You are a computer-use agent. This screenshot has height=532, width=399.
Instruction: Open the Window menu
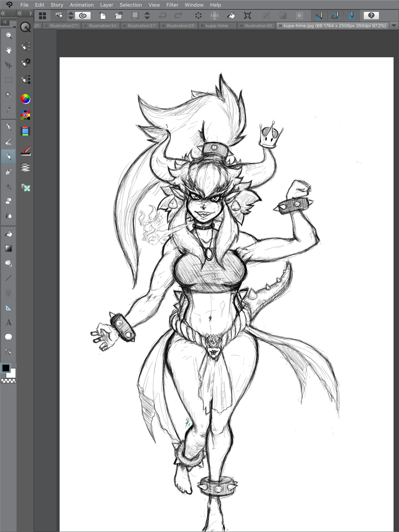click(194, 5)
